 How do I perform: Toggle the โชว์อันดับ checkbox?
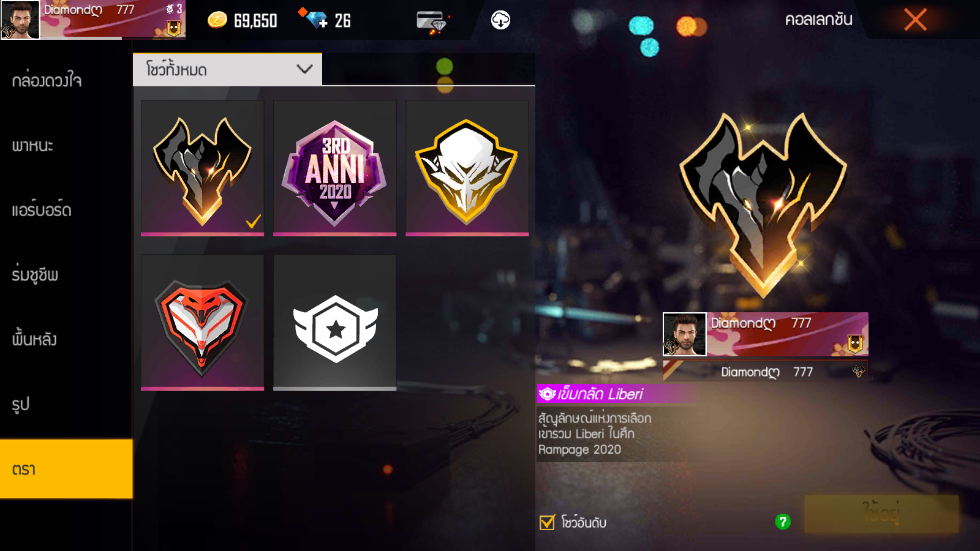click(x=547, y=522)
